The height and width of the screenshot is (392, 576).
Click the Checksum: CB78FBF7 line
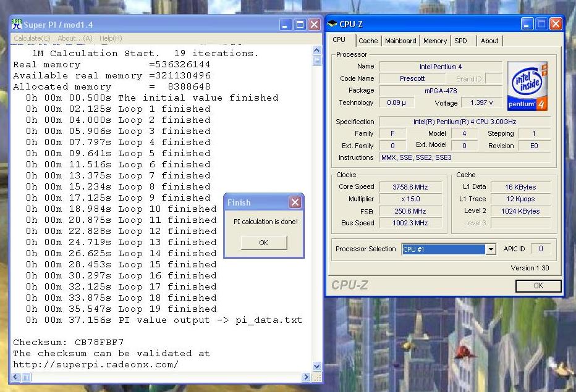tap(69, 343)
